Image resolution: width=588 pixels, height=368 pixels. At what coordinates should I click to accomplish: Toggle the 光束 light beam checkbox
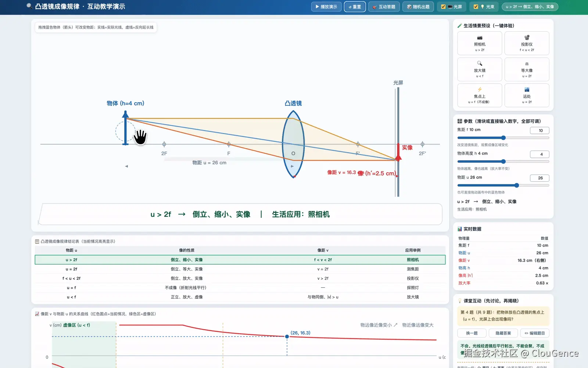[476, 7]
